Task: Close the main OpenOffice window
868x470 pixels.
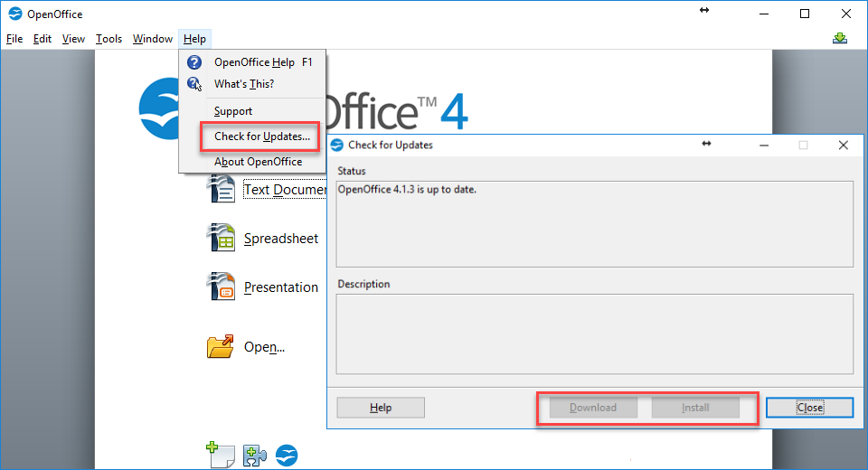Action: pyautogui.click(x=846, y=14)
